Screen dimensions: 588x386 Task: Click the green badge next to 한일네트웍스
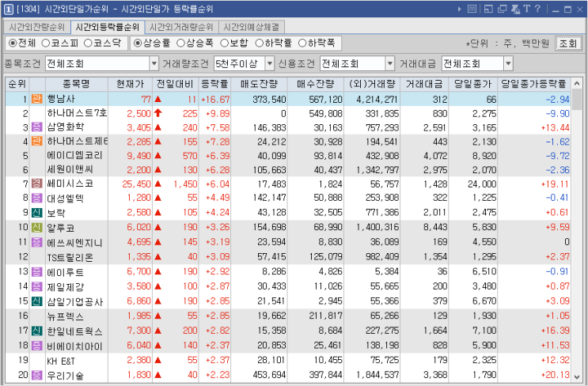[36, 331]
